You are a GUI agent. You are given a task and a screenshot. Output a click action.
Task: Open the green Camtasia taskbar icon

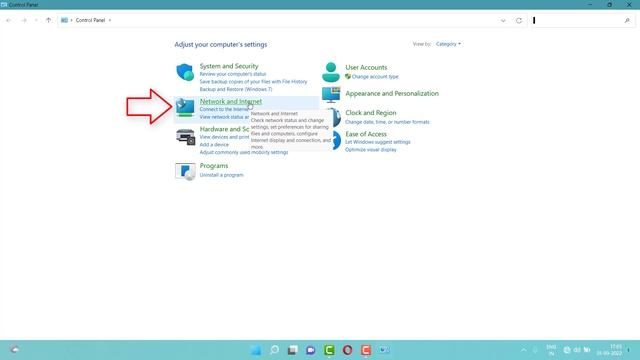[x=329, y=350]
